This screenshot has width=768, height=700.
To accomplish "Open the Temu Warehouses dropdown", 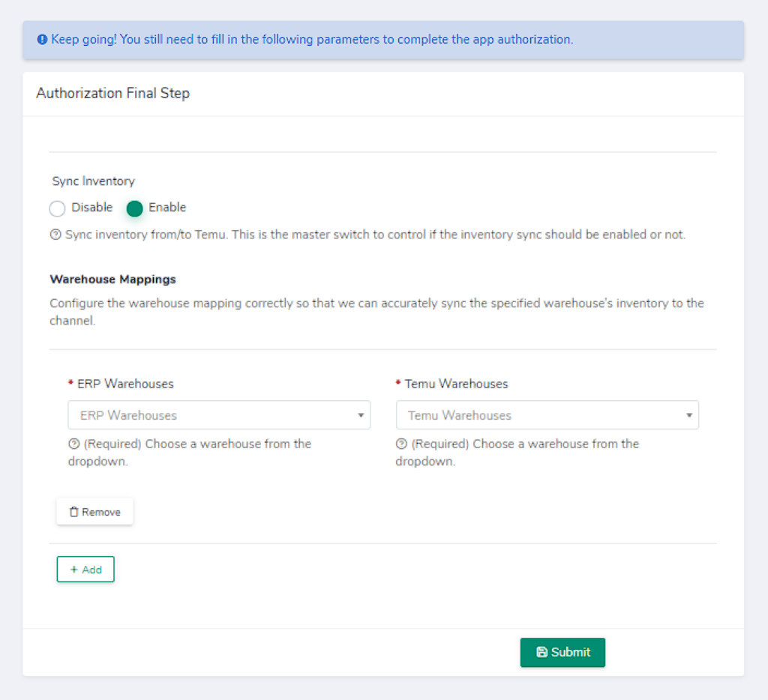I will tap(547, 415).
